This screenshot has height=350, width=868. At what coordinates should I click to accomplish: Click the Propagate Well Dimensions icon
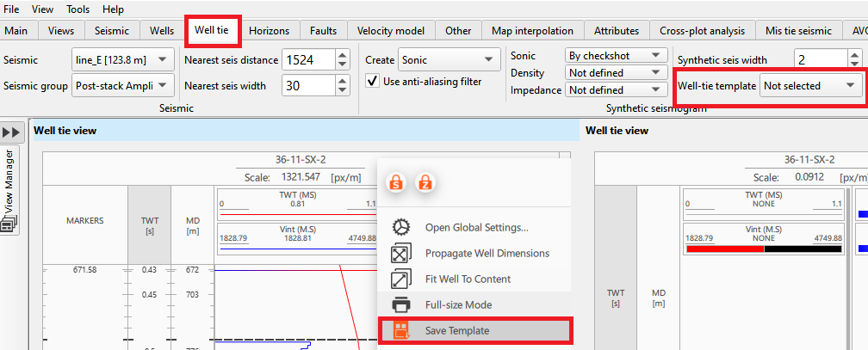click(x=401, y=253)
